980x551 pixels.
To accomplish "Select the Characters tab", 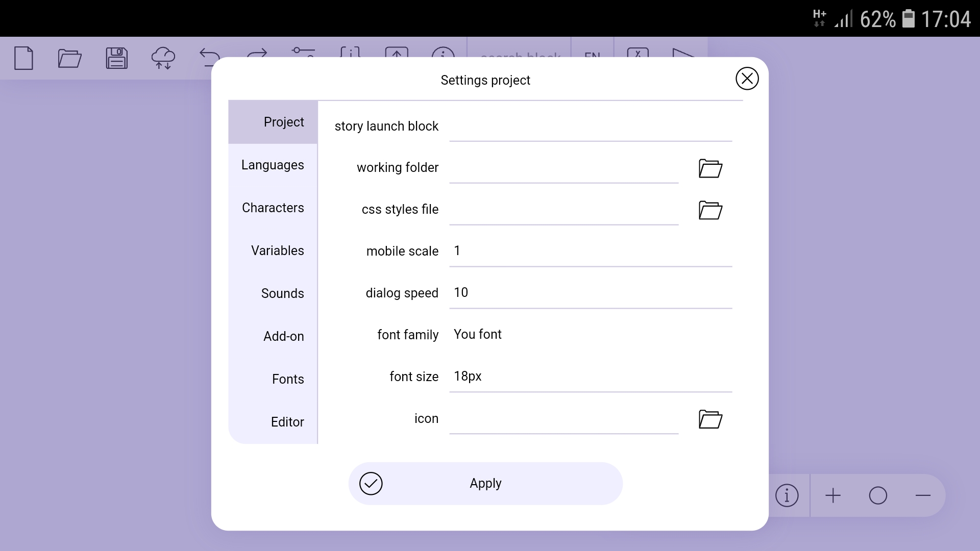I will [273, 207].
